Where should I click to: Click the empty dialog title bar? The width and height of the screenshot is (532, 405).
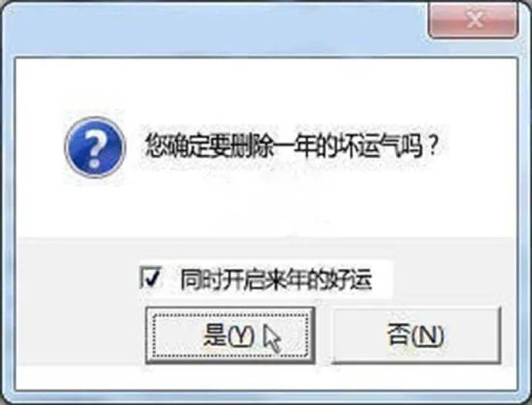pos(217,29)
